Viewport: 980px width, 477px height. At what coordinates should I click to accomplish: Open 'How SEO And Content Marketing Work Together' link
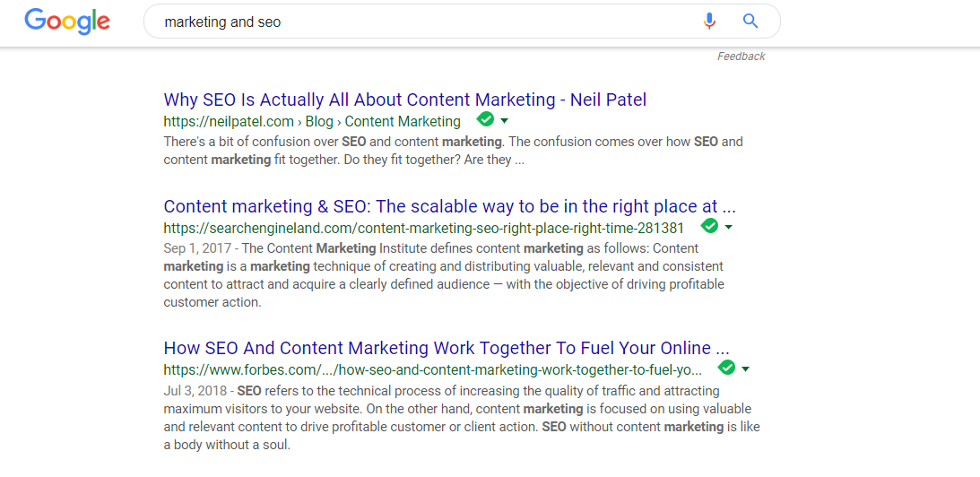point(446,348)
